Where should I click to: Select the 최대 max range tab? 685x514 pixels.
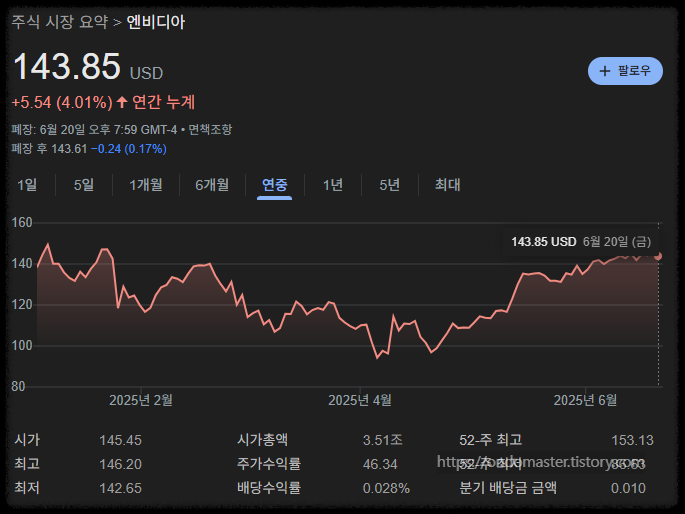447,185
